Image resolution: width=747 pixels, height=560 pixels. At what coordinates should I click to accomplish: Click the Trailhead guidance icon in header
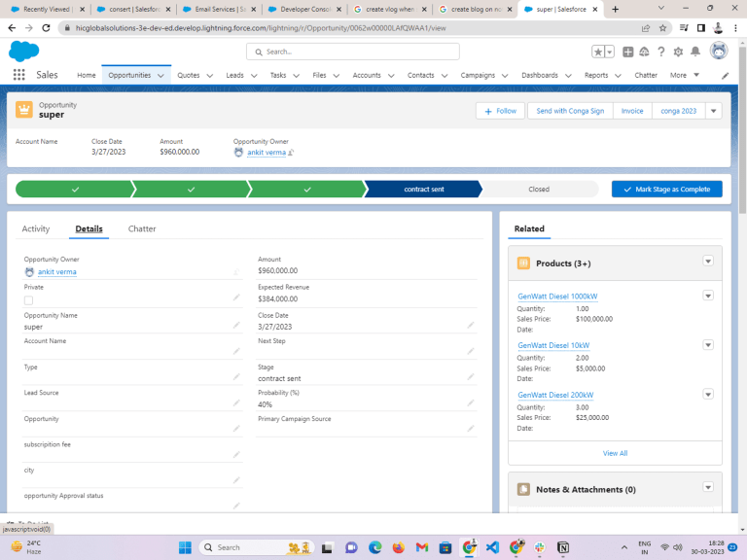pyautogui.click(x=644, y=52)
